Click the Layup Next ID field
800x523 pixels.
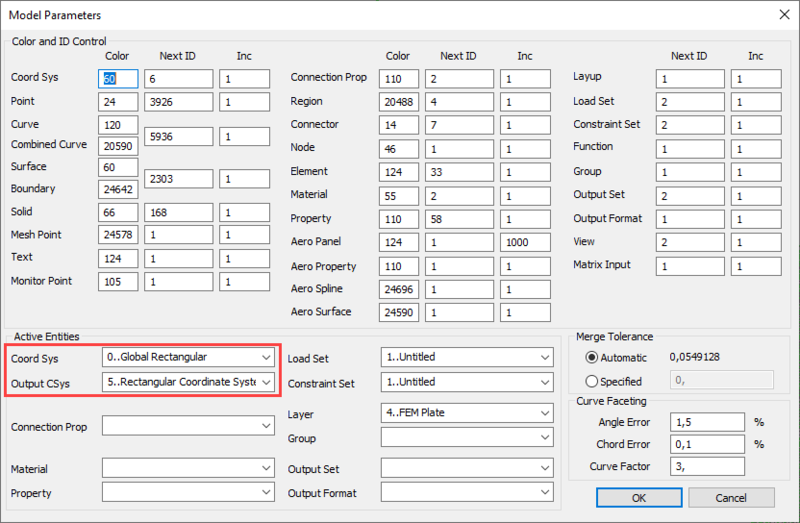coord(690,79)
